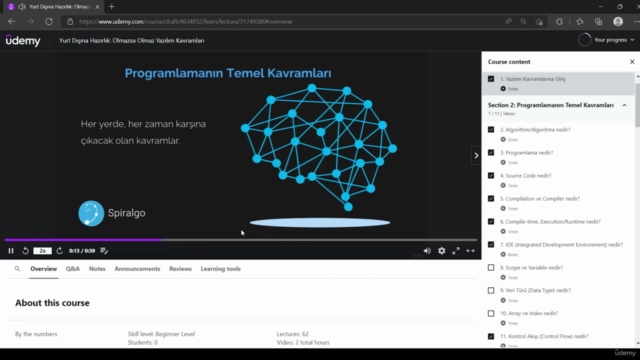The width and height of the screenshot is (640, 360).
Task: Go back in browser
Action: pyautogui.click(x=12, y=22)
